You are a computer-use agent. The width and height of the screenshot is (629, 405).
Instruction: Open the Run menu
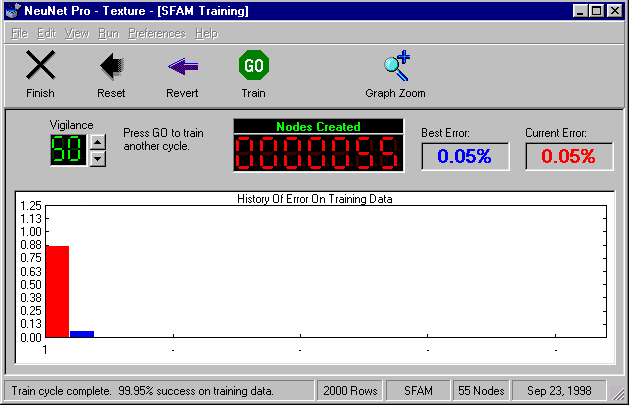pos(108,33)
